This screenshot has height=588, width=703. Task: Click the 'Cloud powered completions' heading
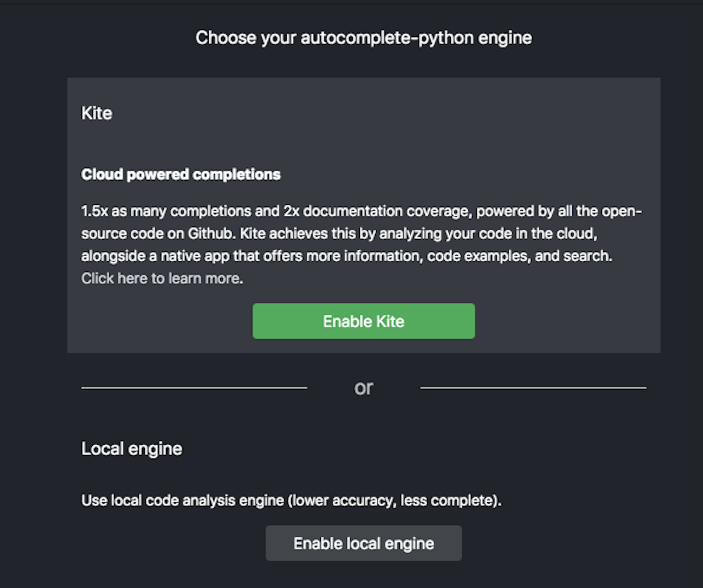(181, 174)
